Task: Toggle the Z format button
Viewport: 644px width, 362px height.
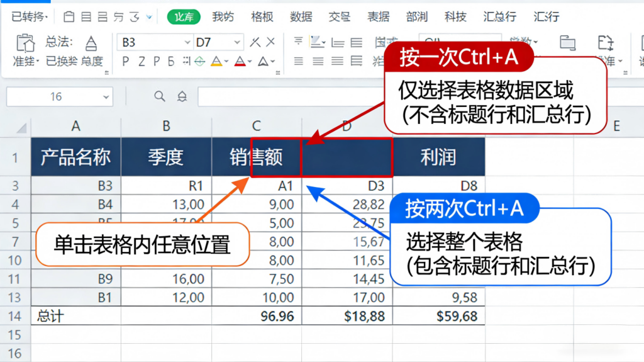Action: coord(142,62)
